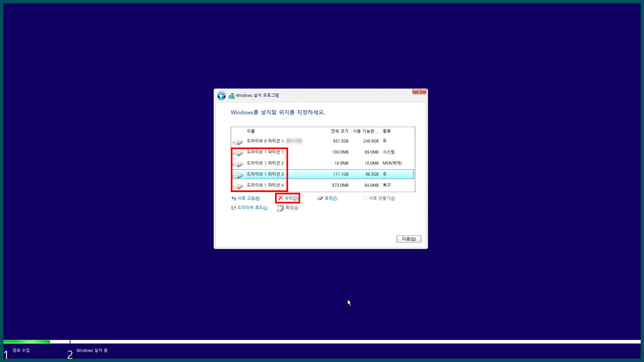Click the 573.0MB size cell
644x362 pixels.
[340, 185]
